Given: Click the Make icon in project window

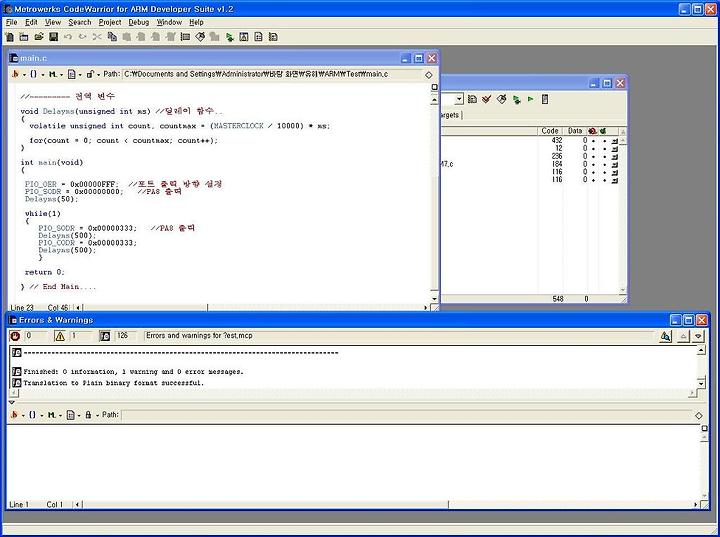Looking at the screenshot, I should [501, 99].
